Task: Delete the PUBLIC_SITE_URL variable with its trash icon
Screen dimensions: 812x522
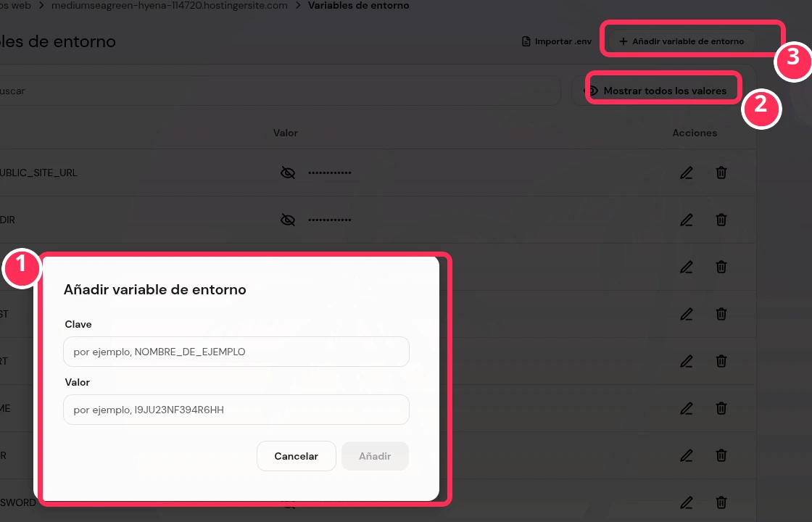Action: [x=721, y=173]
